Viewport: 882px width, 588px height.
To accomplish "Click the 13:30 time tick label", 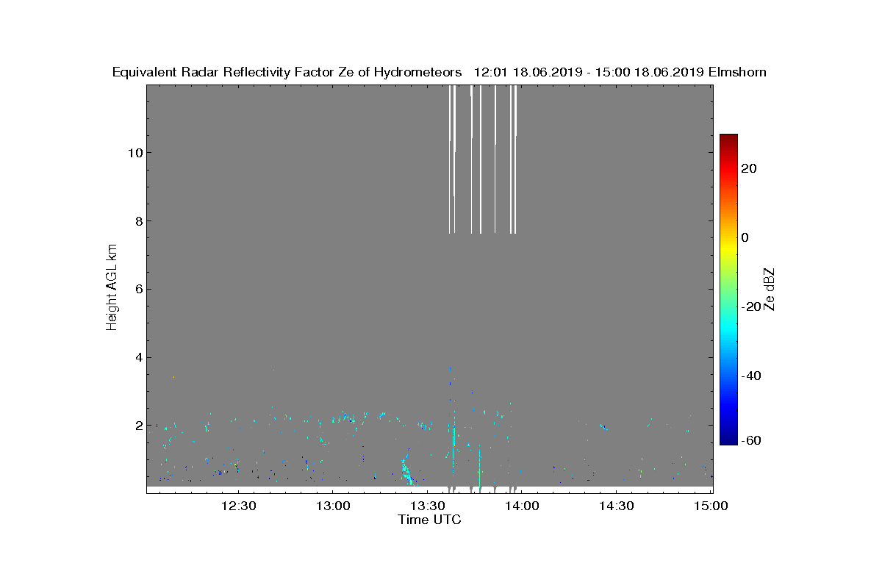I will (427, 506).
